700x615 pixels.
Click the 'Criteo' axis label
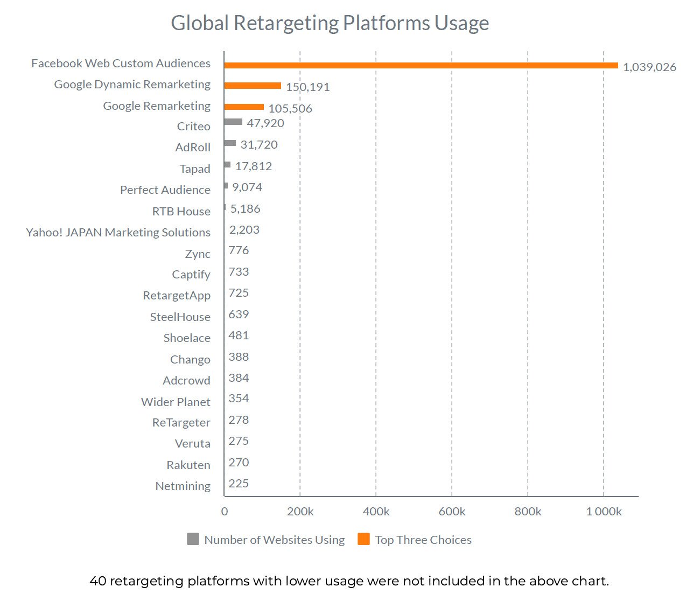point(194,127)
